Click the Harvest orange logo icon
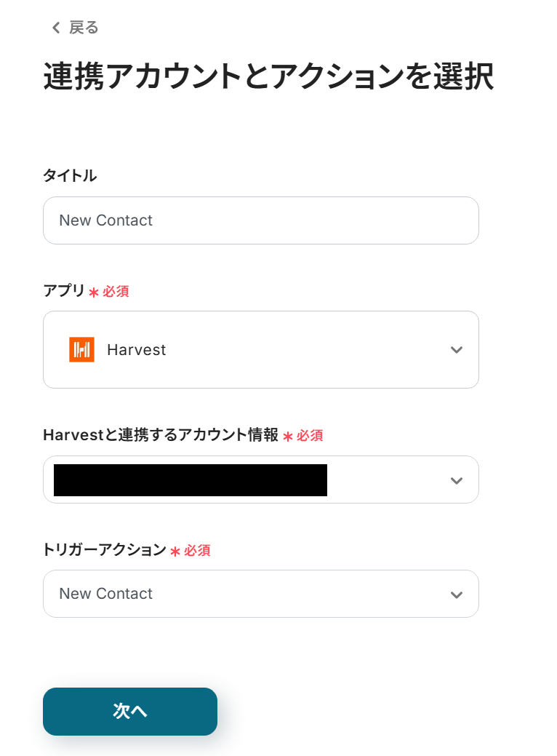This screenshot has height=756, width=557. point(81,350)
